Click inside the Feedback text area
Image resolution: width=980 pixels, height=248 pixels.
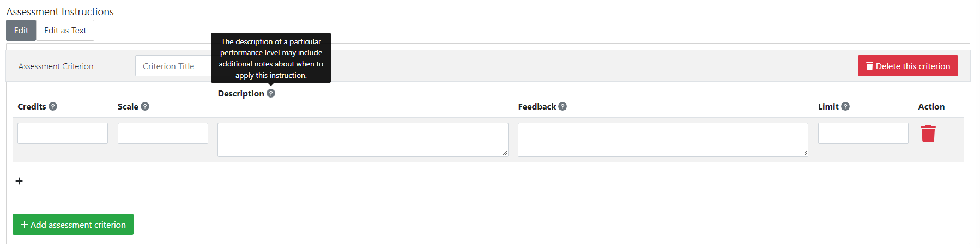pyautogui.click(x=662, y=140)
